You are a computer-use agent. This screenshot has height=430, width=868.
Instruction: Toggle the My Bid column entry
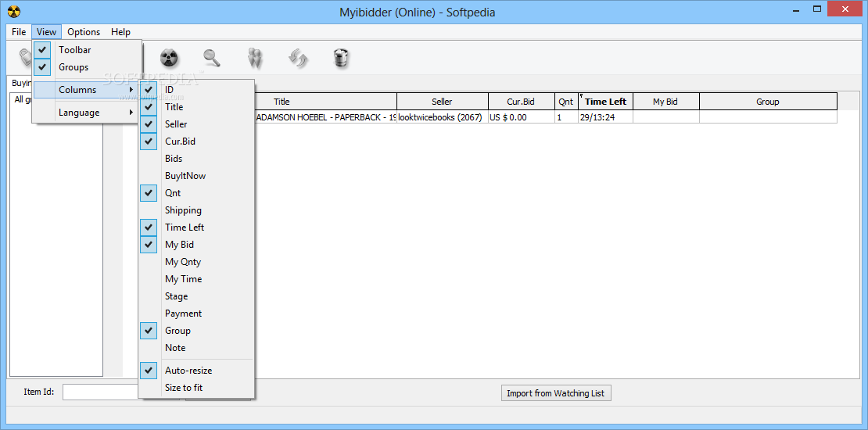pyautogui.click(x=196, y=245)
